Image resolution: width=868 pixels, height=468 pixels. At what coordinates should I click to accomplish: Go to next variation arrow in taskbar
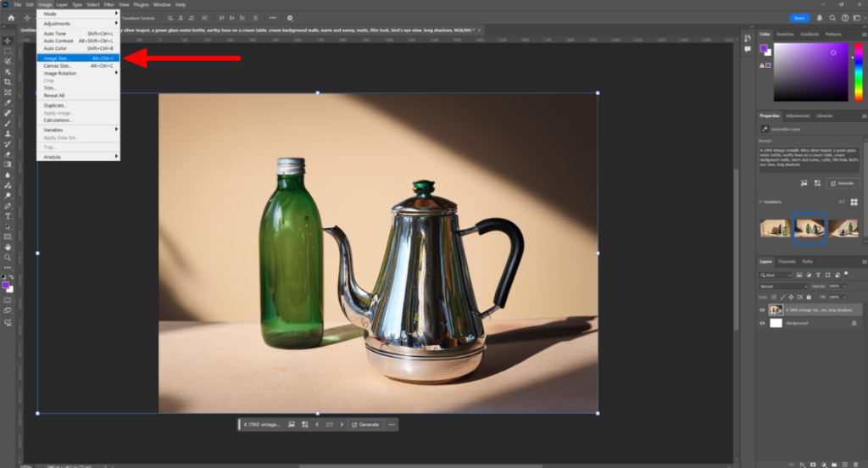point(342,425)
